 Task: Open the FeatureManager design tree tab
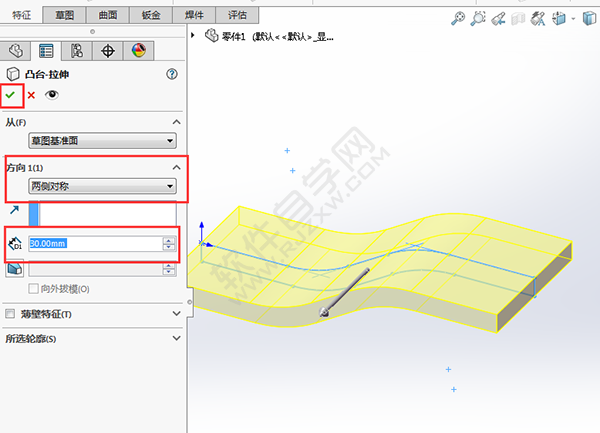[x=15, y=50]
